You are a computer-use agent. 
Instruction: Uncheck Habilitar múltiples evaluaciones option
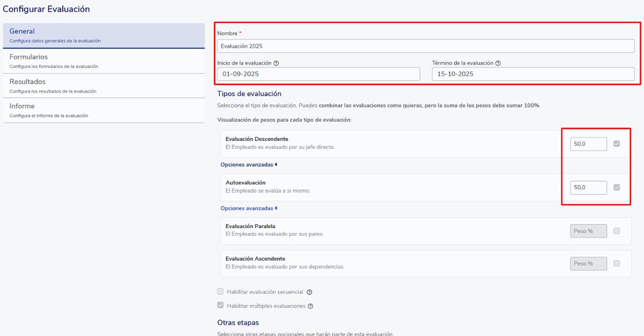coord(220,305)
